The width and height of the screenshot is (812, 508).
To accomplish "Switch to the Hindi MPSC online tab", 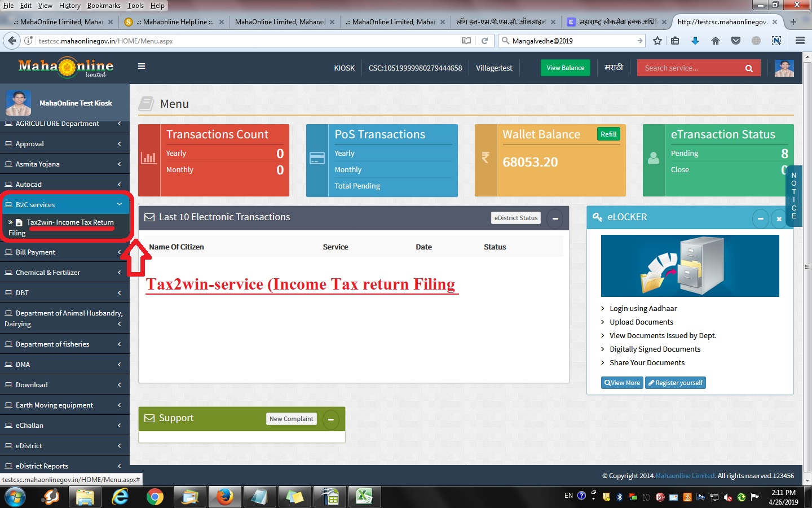I will click(x=505, y=22).
